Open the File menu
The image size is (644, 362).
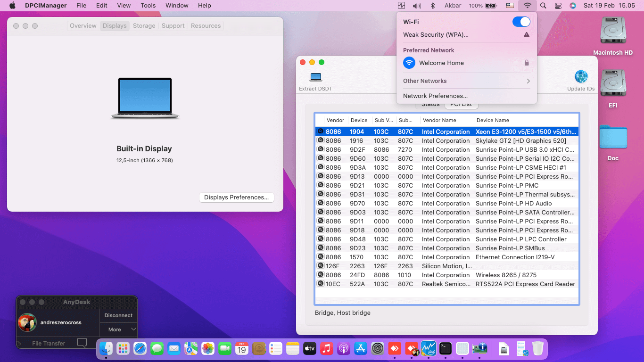click(x=82, y=6)
